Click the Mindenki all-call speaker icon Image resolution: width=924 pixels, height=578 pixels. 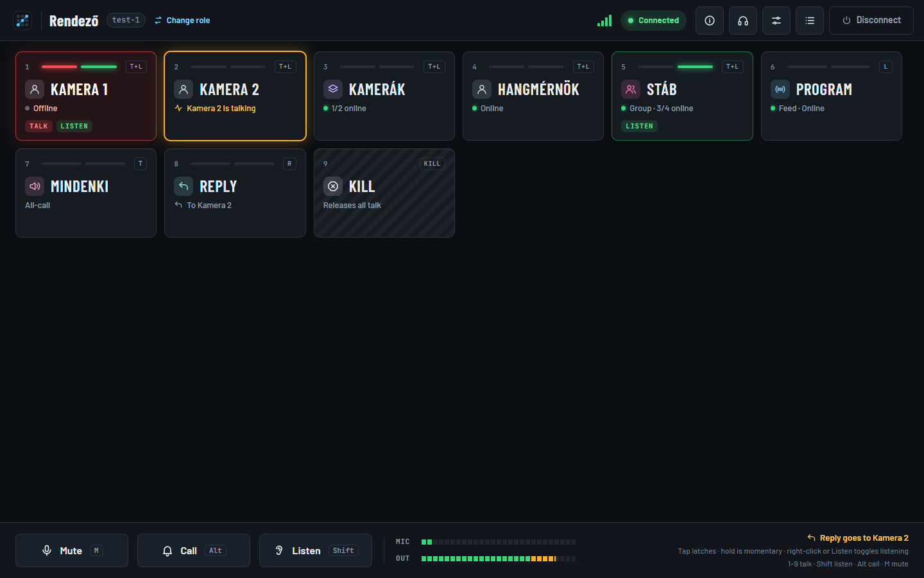tap(35, 186)
